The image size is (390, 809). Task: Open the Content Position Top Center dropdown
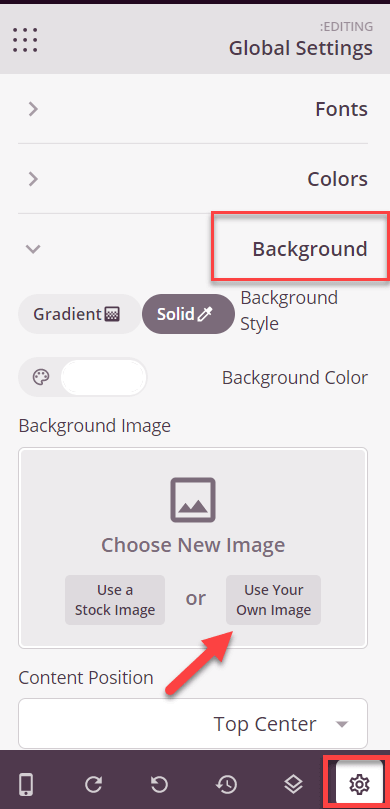[193, 723]
